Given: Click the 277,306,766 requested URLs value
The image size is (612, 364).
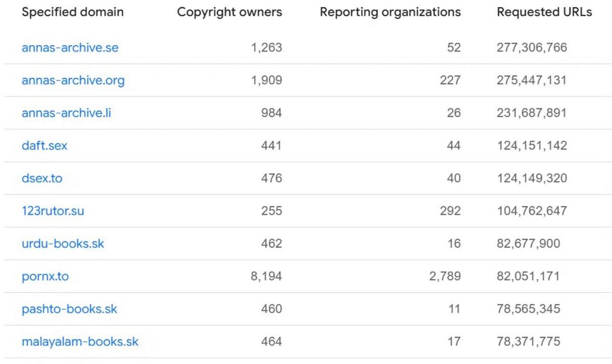Looking at the screenshot, I should (531, 48).
